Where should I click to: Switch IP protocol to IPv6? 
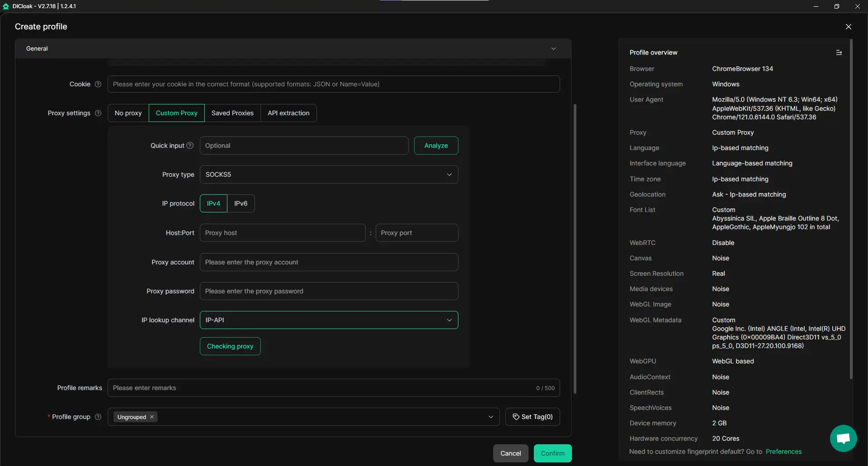coord(241,203)
